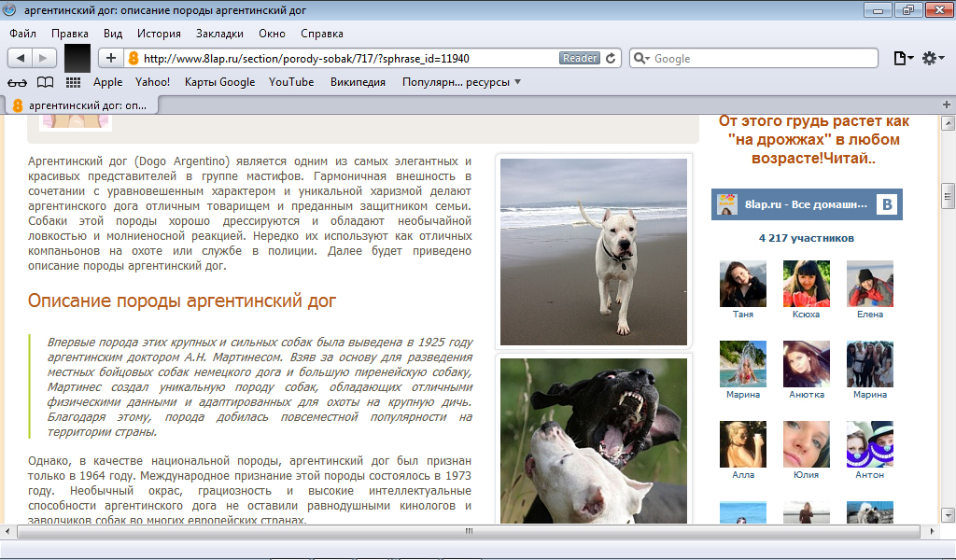This screenshot has width=956, height=560.
Task: Expand Популярн... ресурсы bookmarks folder
Action: pyautogui.click(x=461, y=81)
